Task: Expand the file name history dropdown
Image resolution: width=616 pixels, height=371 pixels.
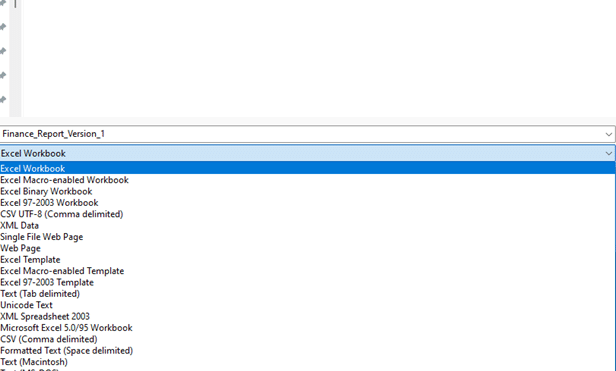Action: coord(609,134)
